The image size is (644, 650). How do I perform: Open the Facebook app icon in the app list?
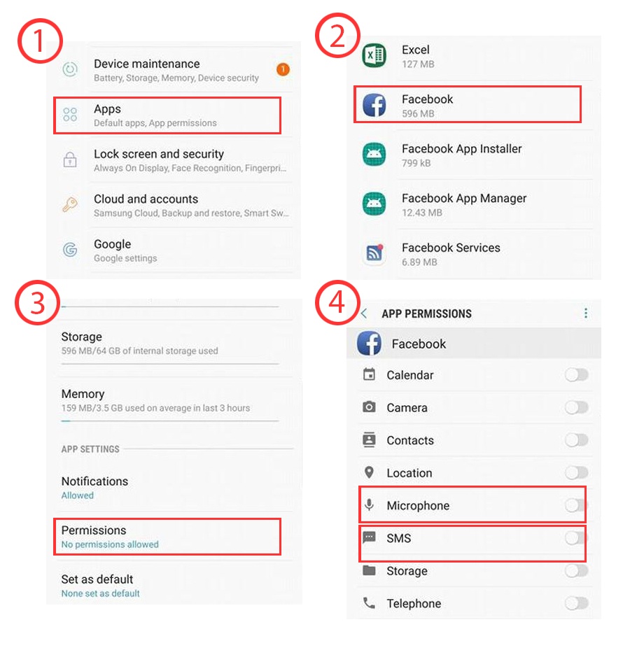(374, 105)
